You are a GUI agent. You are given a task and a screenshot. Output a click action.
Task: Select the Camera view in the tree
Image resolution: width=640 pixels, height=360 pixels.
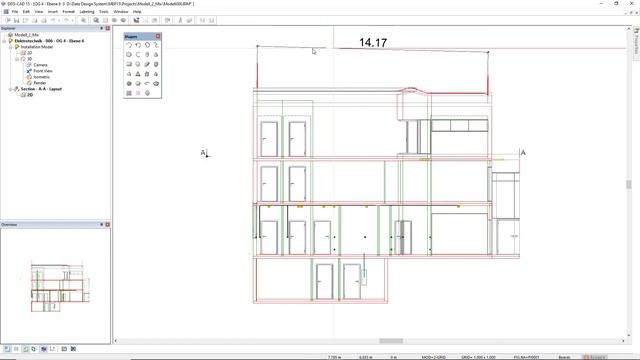pyautogui.click(x=40, y=65)
